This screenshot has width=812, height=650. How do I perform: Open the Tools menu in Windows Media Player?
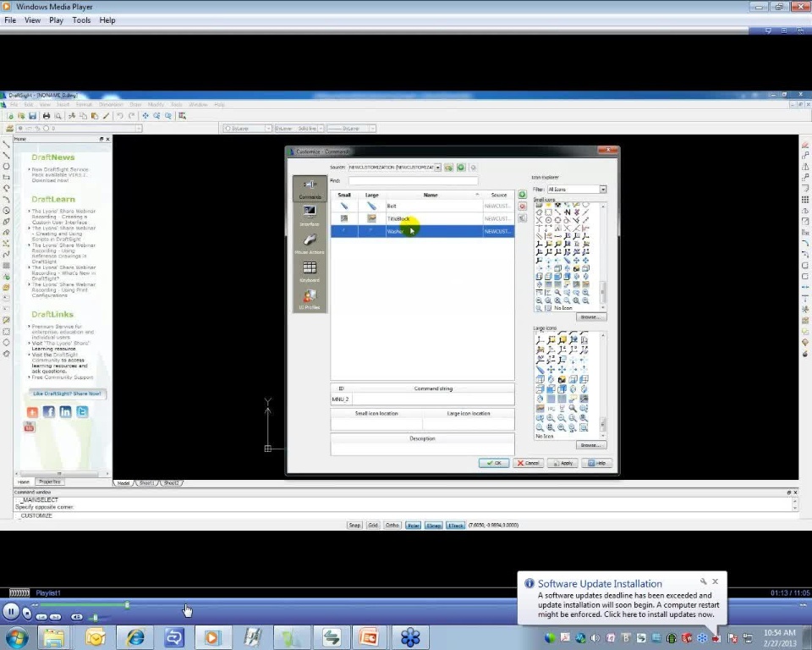81,20
